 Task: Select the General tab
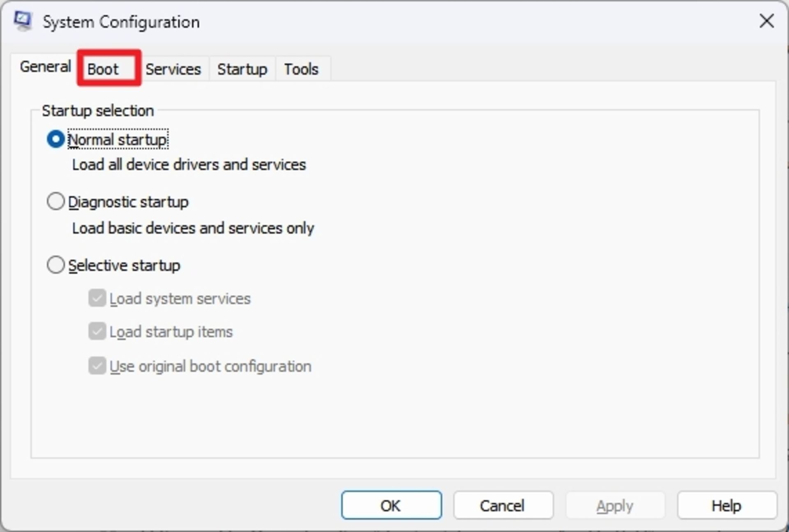45,67
